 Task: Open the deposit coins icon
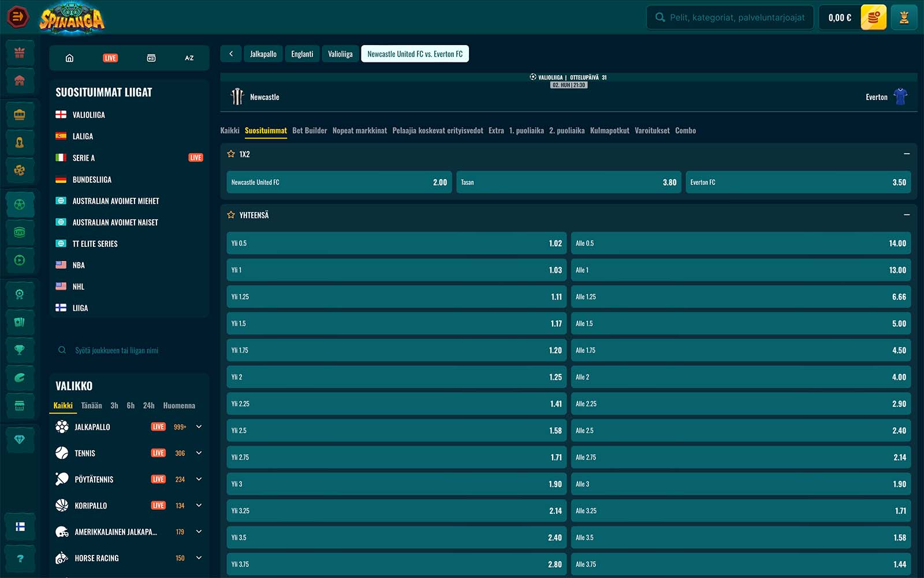coord(873,17)
